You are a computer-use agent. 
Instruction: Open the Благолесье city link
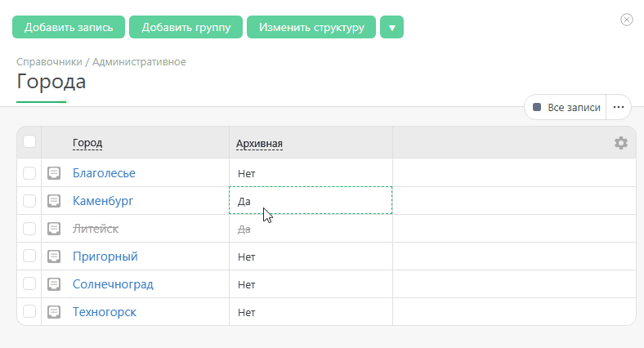[104, 173]
